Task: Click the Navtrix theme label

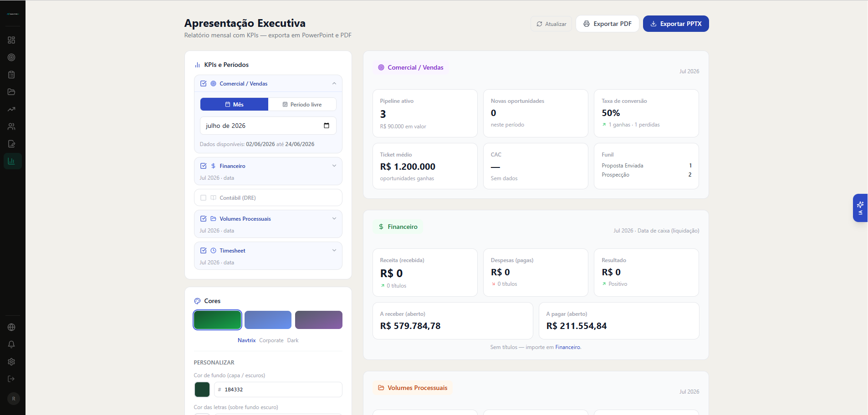Action: 246,340
